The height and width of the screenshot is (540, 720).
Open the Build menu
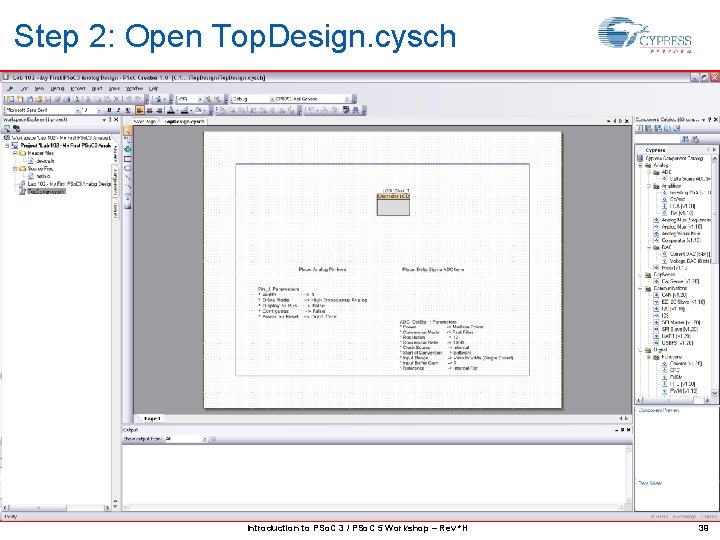(x=97, y=89)
